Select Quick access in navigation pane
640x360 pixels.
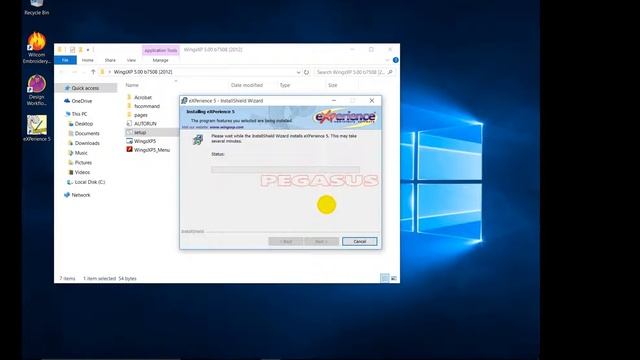(85, 88)
